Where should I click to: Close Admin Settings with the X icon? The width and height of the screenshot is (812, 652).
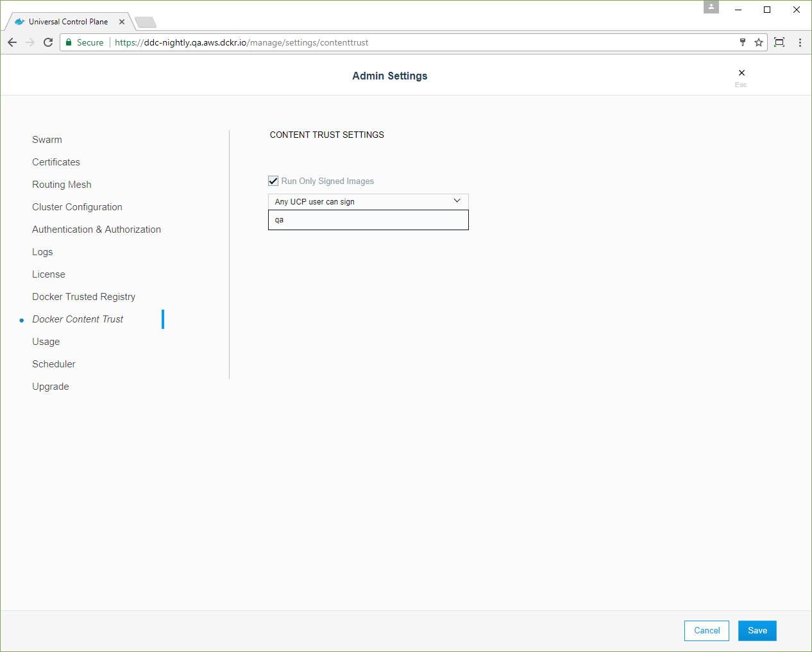pyautogui.click(x=741, y=73)
